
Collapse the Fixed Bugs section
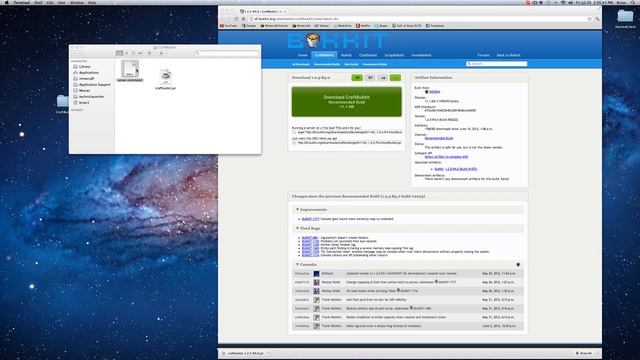click(298, 229)
